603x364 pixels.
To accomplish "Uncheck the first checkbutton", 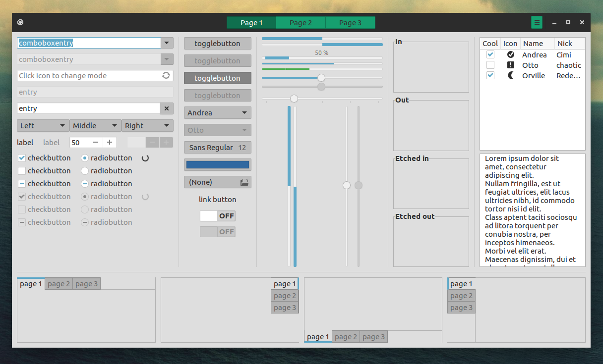I will tap(21, 157).
